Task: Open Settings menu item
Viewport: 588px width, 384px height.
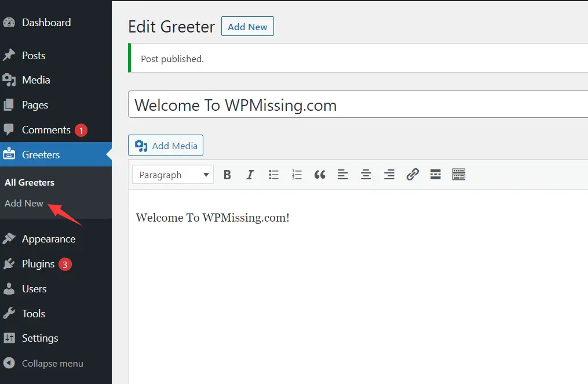Action: coord(40,338)
